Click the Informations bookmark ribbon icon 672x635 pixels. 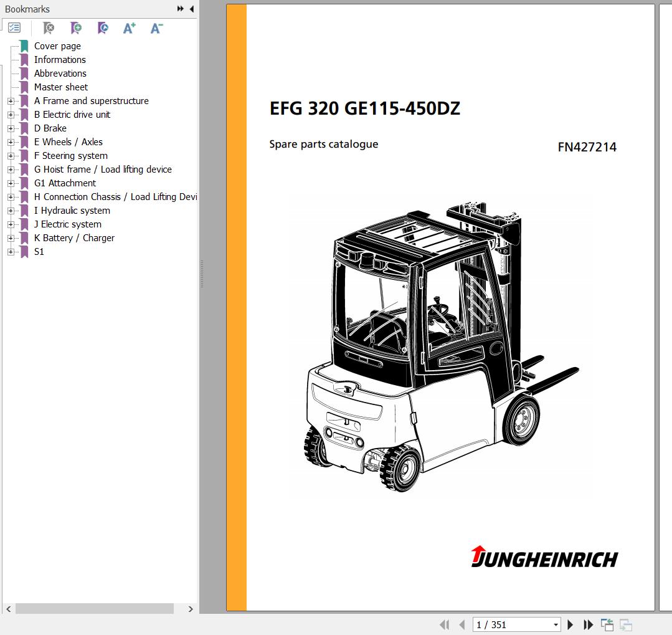[x=24, y=60]
